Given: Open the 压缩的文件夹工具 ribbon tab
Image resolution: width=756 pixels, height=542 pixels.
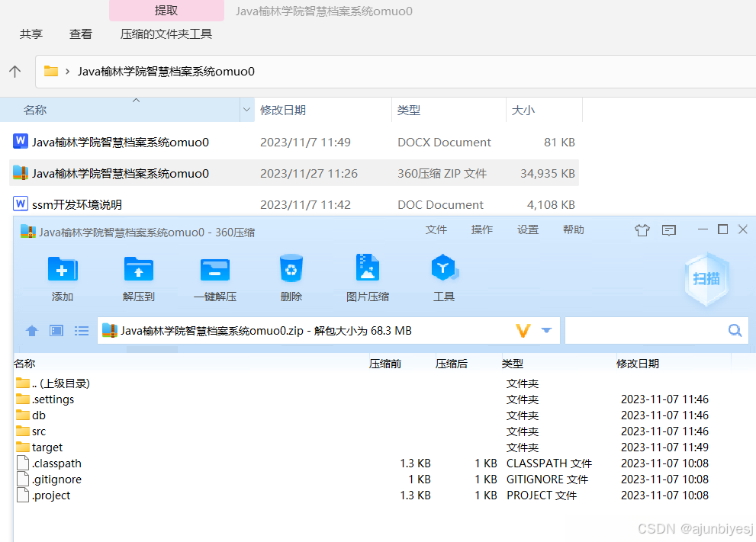Looking at the screenshot, I should click(166, 34).
